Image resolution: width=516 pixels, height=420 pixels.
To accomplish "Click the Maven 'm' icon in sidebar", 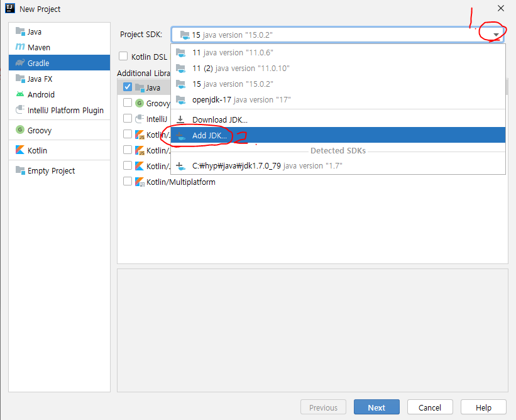I will [20, 47].
